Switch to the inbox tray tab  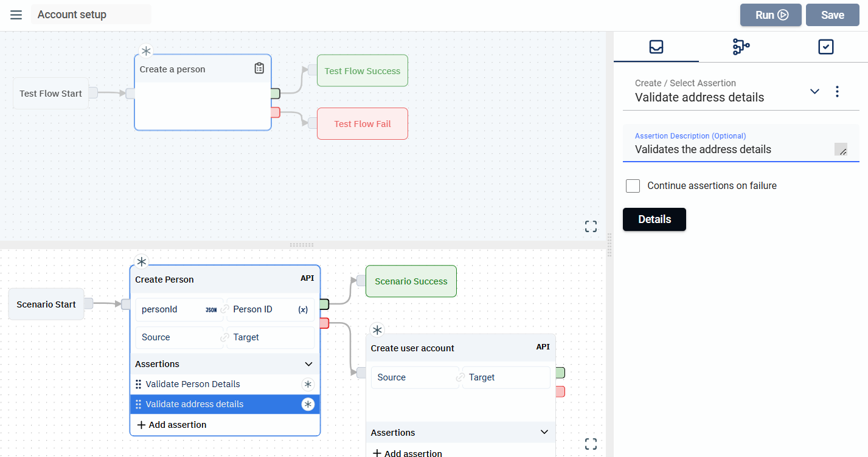(656, 47)
